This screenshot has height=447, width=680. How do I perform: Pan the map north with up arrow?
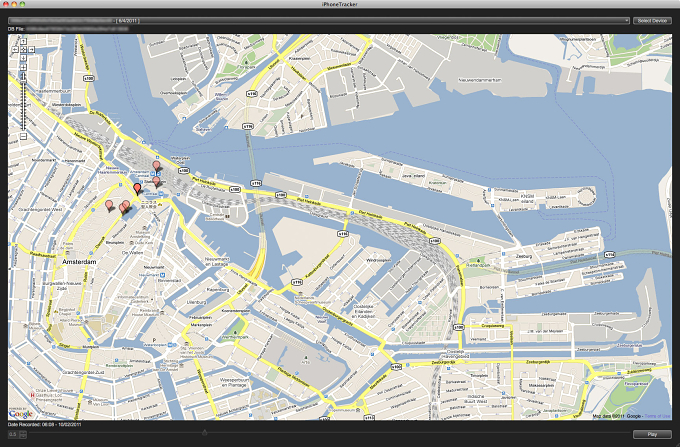23,42
